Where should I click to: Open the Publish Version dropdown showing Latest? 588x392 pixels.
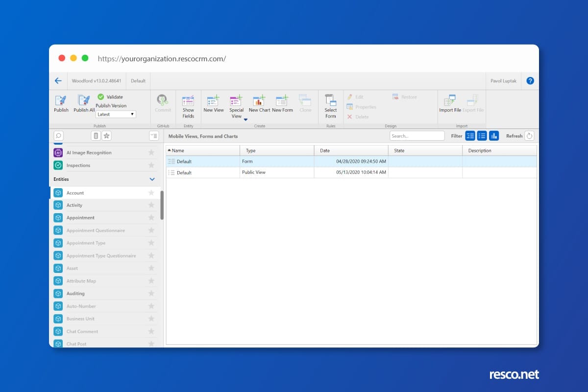point(116,114)
